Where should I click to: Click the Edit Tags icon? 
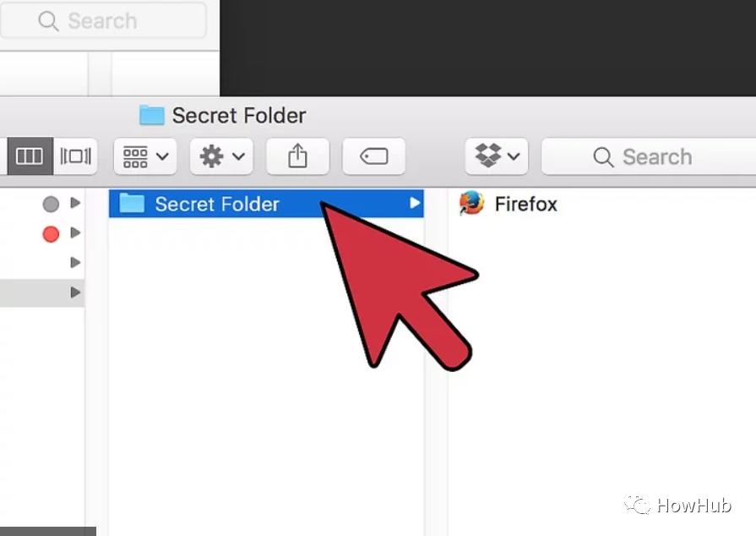pos(373,156)
